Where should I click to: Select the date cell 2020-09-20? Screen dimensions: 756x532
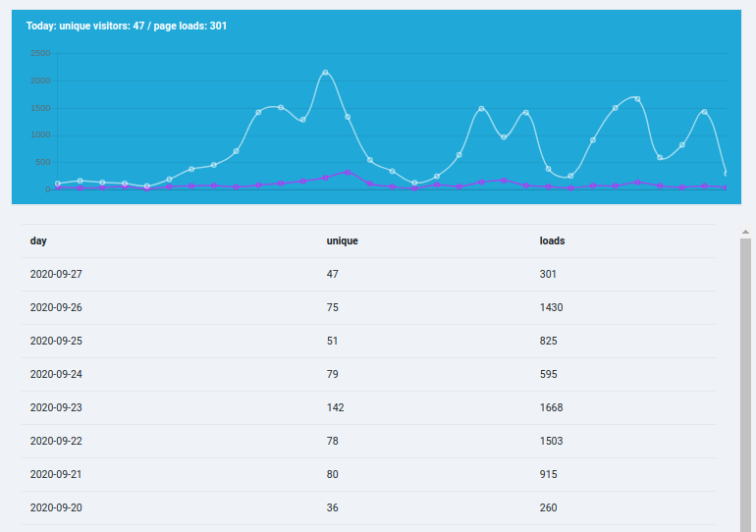56,507
